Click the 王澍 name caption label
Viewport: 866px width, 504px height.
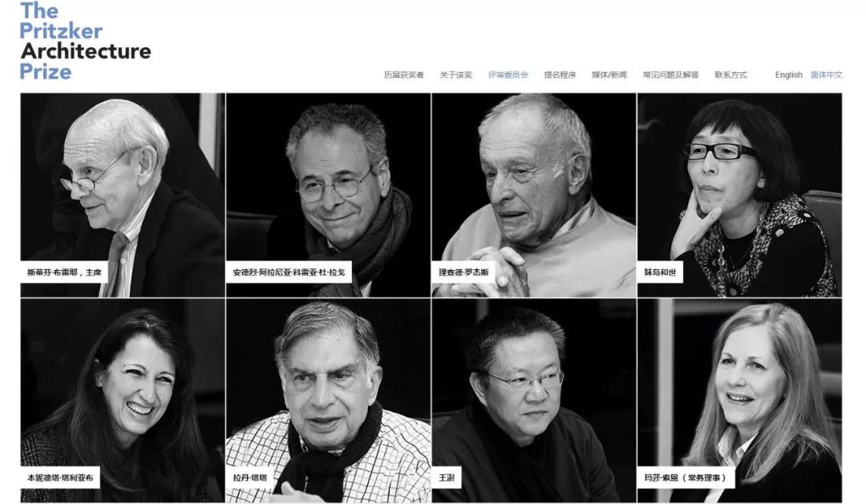pyautogui.click(x=447, y=478)
